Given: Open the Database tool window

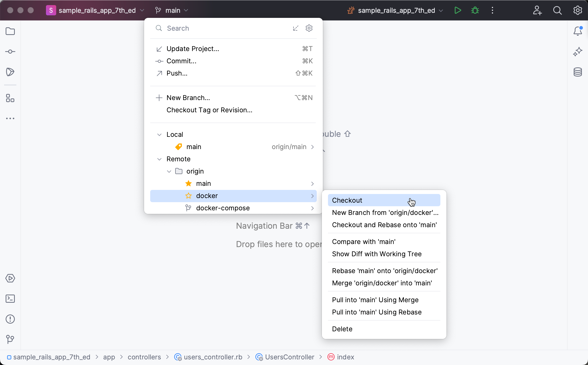Looking at the screenshot, I should [578, 72].
